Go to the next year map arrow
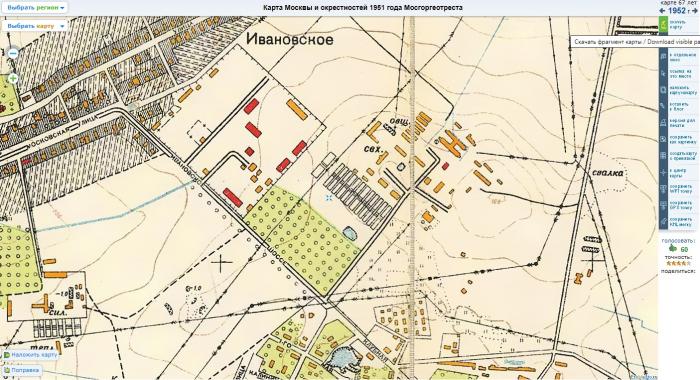700x380 pixels. [x=694, y=11]
